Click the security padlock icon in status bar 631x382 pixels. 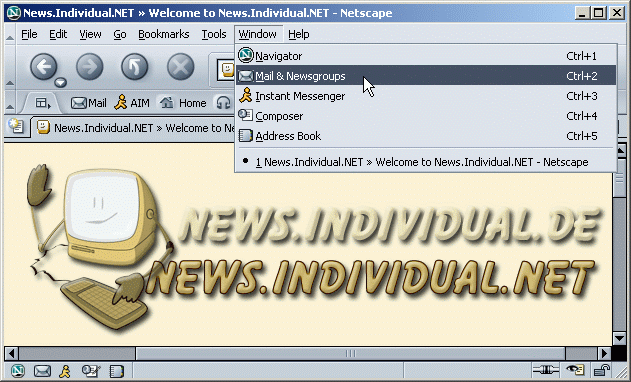point(602,370)
